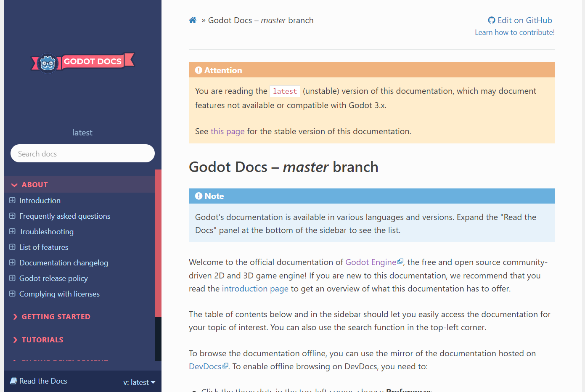Expand the Troubleshooting sidebar entry
Viewport: 585px width, 392px height.
pos(12,231)
